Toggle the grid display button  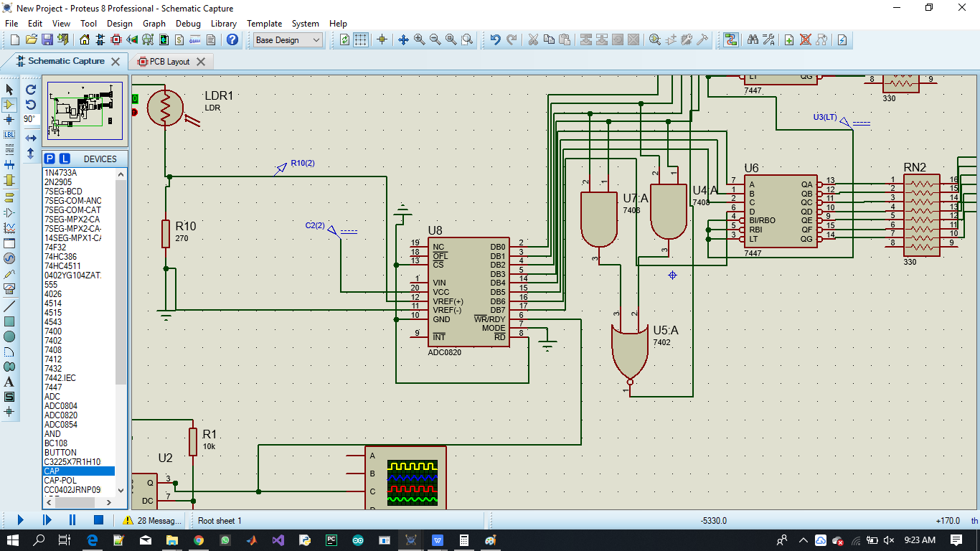pos(361,39)
